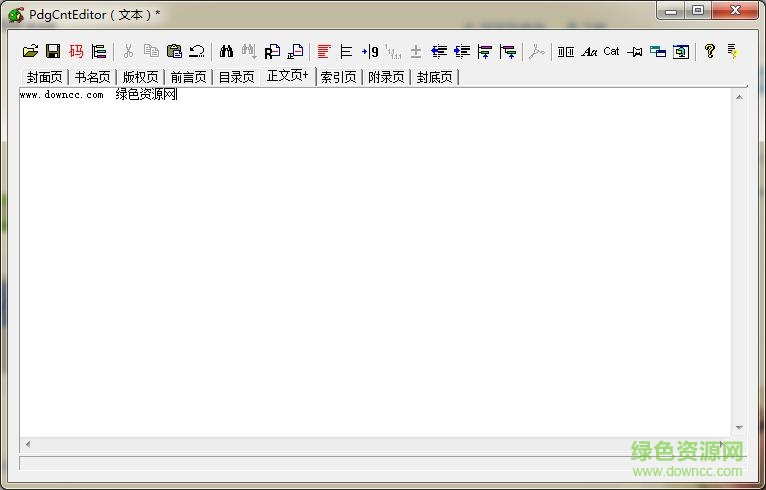Image resolution: width=766 pixels, height=490 pixels.
Task: Switch to the 书名页 tab
Action: [x=92, y=77]
